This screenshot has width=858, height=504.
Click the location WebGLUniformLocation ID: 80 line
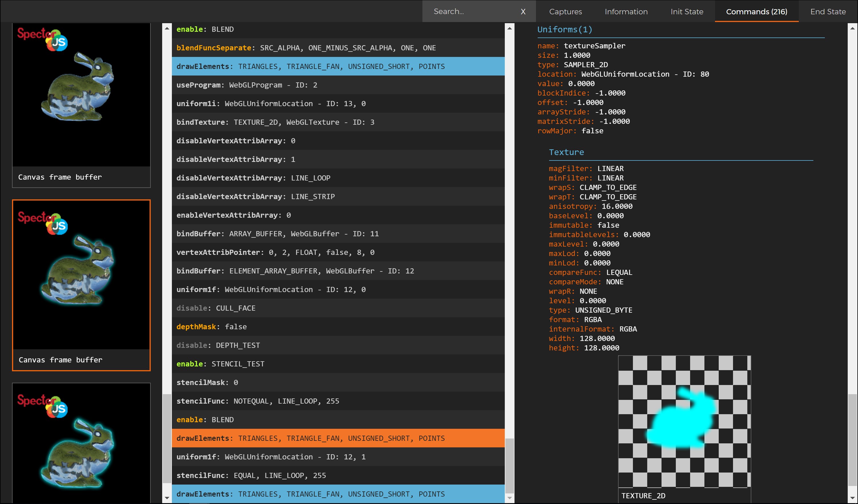pos(623,74)
